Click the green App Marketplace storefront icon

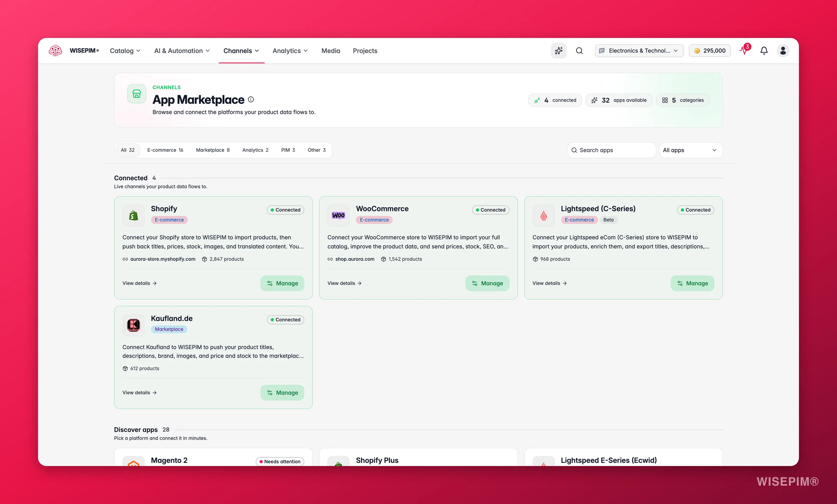[137, 94]
